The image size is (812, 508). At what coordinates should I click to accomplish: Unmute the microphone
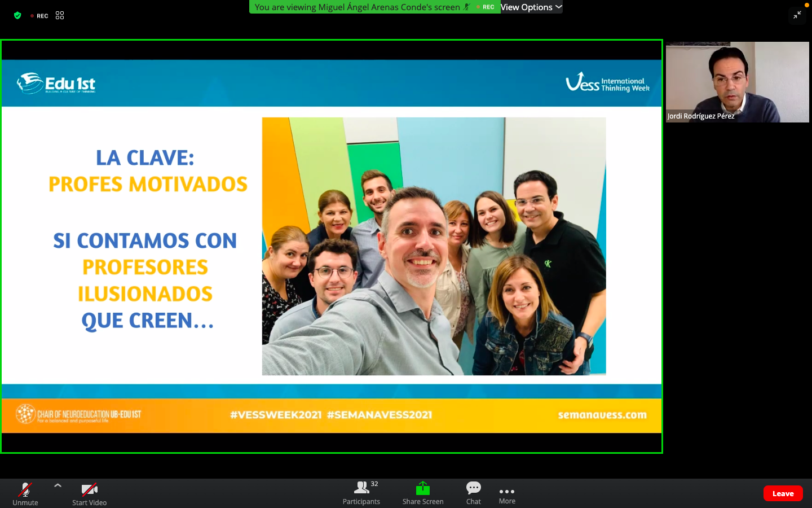25,493
